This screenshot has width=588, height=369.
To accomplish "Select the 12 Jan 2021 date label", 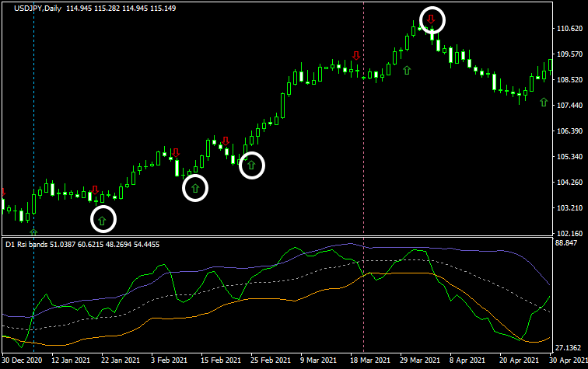I will [x=71, y=360].
